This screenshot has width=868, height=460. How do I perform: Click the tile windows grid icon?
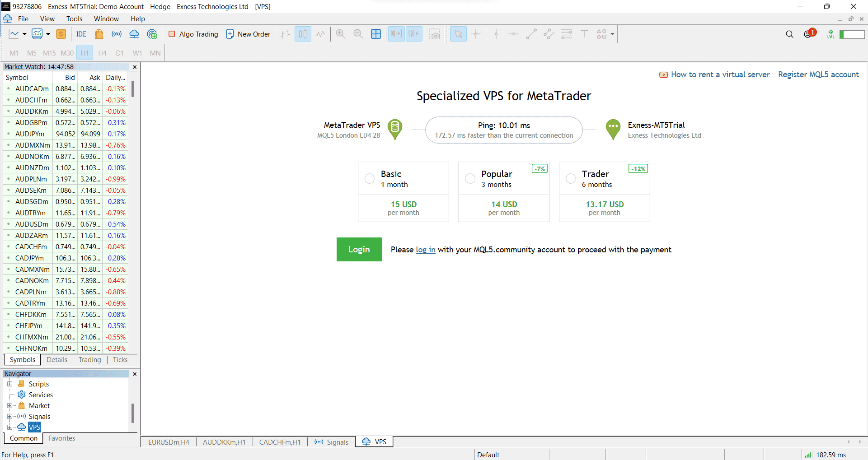click(376, 34)
